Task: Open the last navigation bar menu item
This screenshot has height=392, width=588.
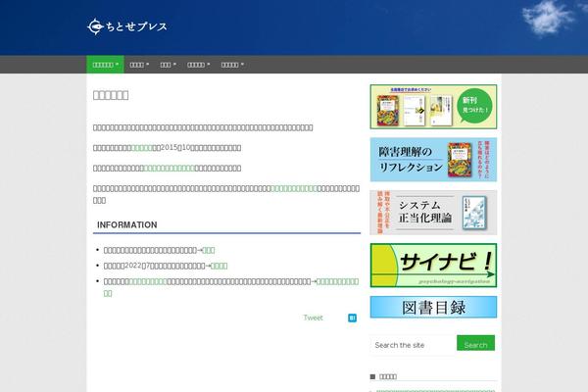Action: click(x=232, y=65)
